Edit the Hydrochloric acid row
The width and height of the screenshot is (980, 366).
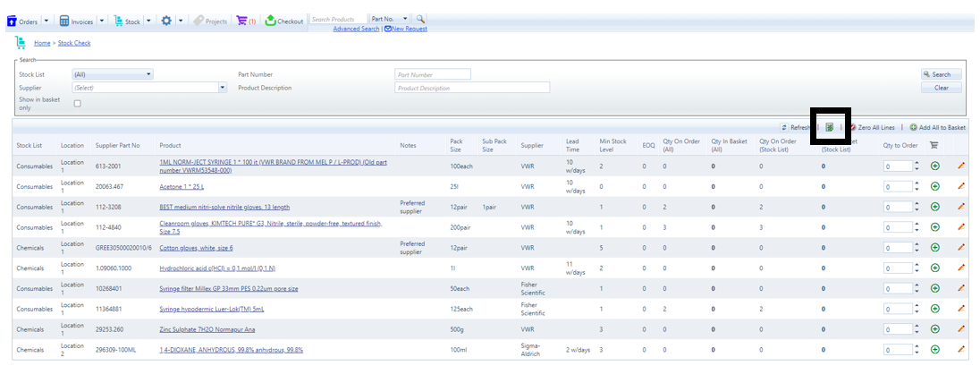tap(961, 268)
